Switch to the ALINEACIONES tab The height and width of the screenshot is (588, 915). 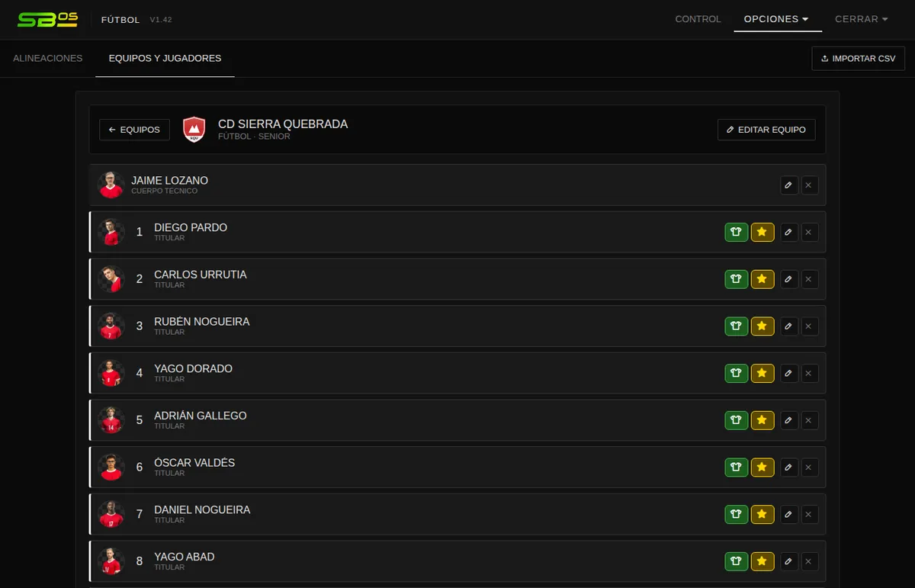(47, 58)
